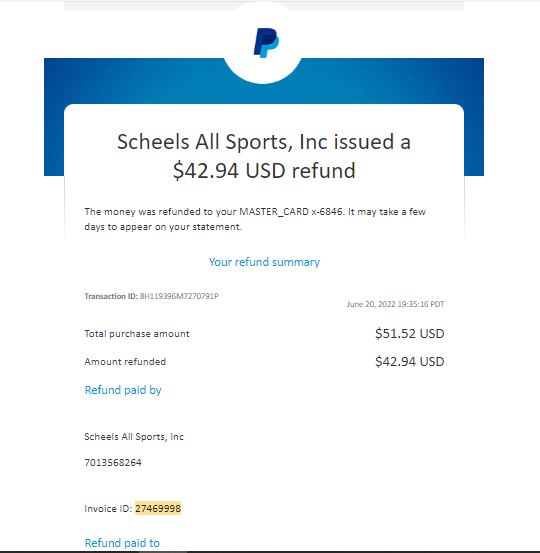Select the highlighted invoice number 27469998

coord(158,508)
